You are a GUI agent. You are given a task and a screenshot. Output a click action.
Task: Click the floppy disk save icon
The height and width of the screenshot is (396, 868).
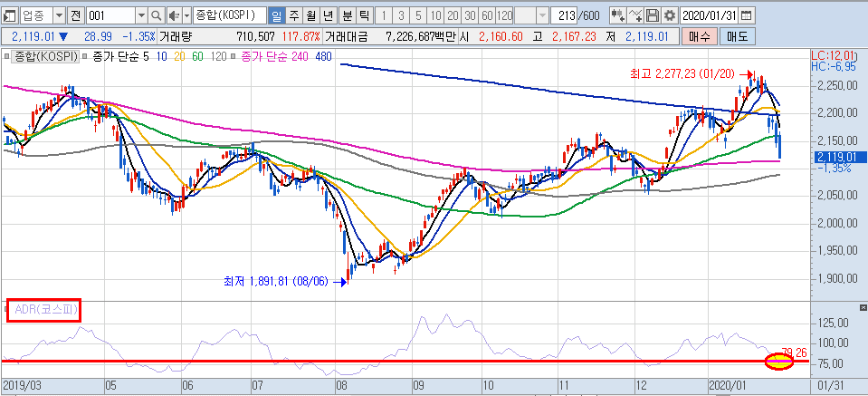[653, 15]
